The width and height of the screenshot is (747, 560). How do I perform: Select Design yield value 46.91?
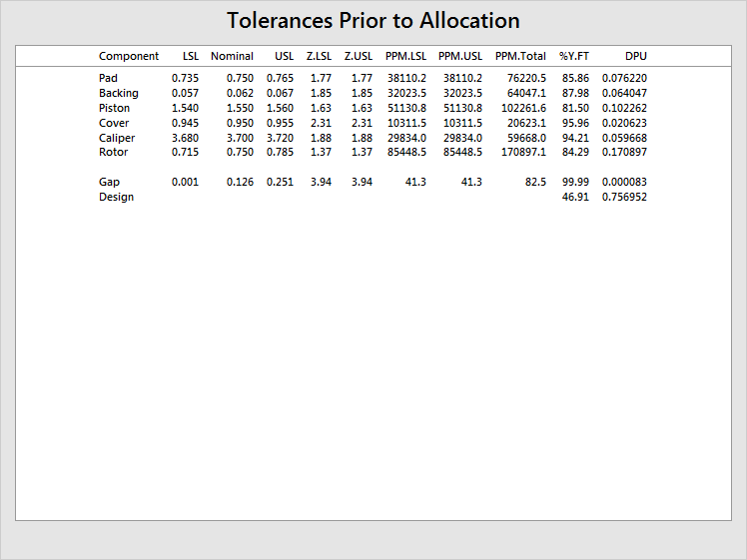(575, 197)
